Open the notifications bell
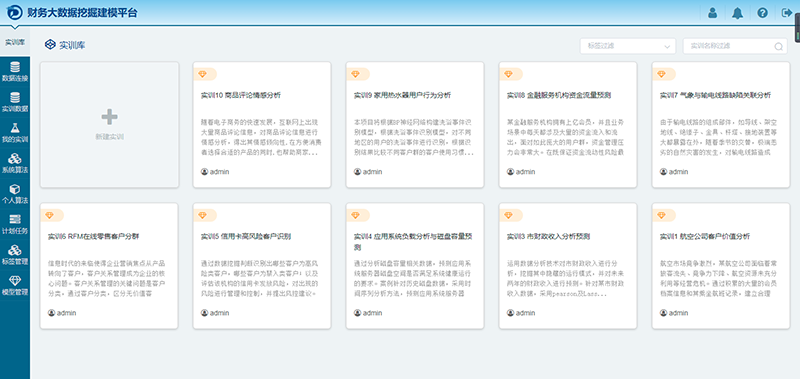This screenshot has width=800, height=379. 737,13
